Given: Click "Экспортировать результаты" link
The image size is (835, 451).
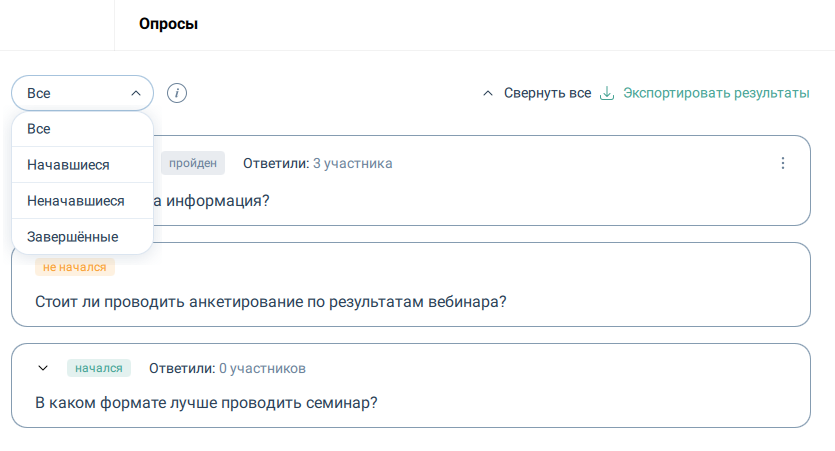Looking at the screenshot, I should point(716,93).
